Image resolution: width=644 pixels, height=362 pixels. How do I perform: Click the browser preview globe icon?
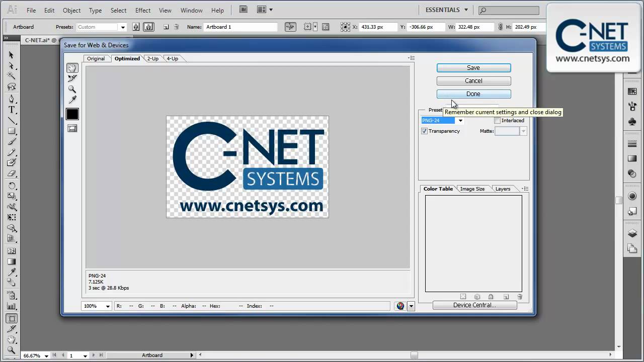(400, 306)
